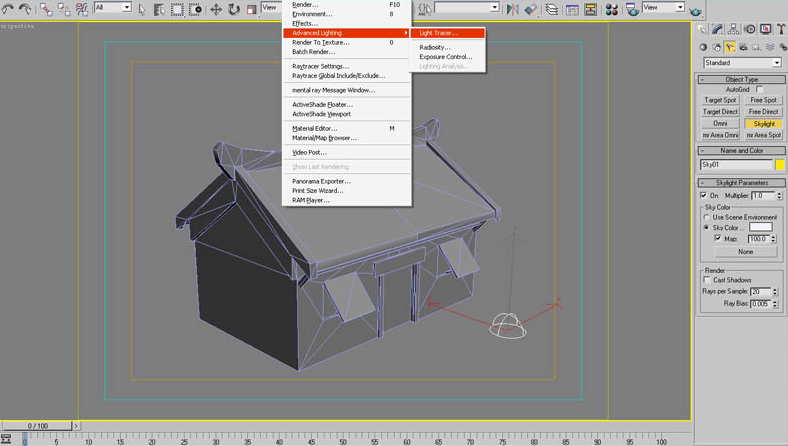Click the Select Object arrow tool
Image resolution: width=788 pixels, height=446 pixels.
tap(141, 8)
